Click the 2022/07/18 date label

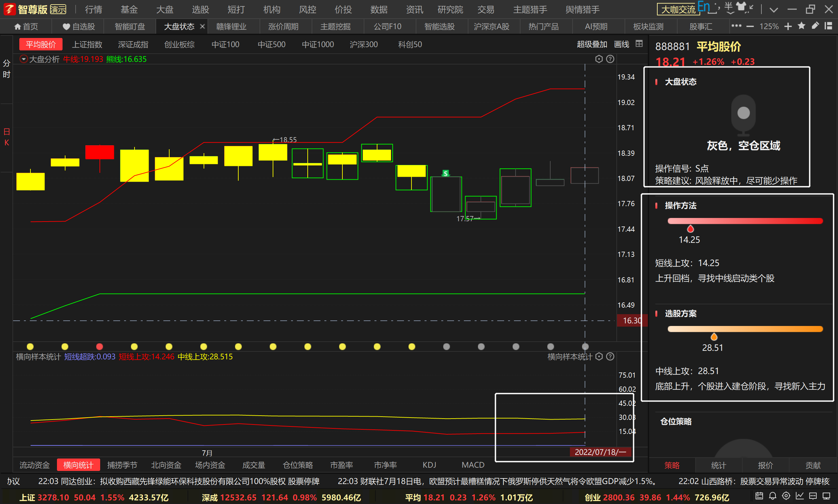click(x=600, y=452)
